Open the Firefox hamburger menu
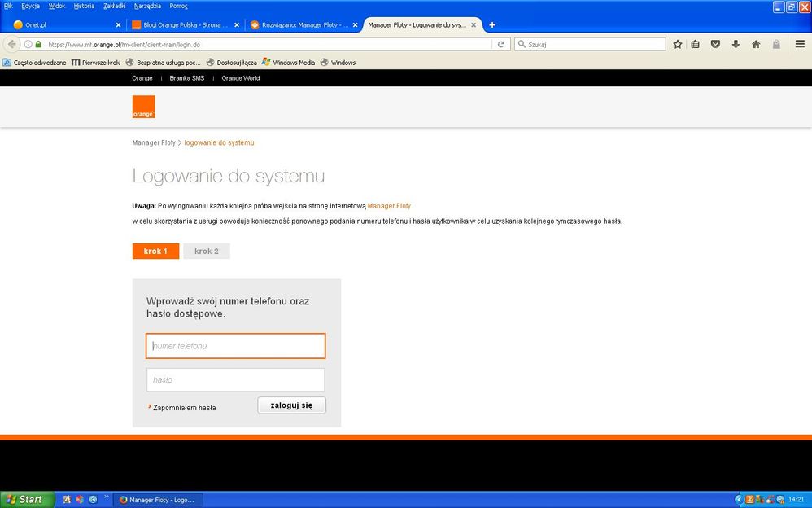This screenshot has width=812, height=508. point(800,44)
